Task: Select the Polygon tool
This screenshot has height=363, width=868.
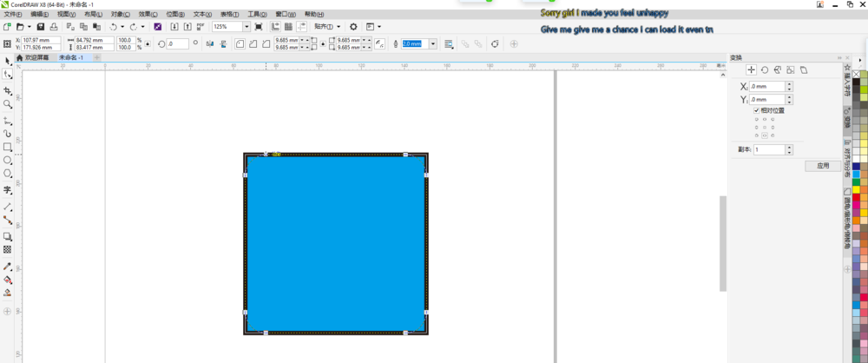Action: pos(7,174)
